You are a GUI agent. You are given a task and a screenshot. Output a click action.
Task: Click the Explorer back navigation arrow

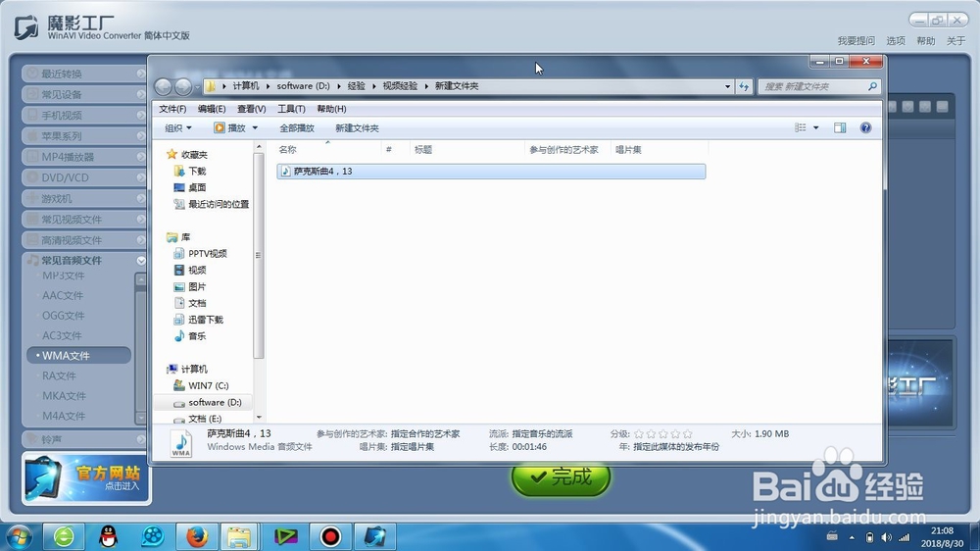point(163,87)
